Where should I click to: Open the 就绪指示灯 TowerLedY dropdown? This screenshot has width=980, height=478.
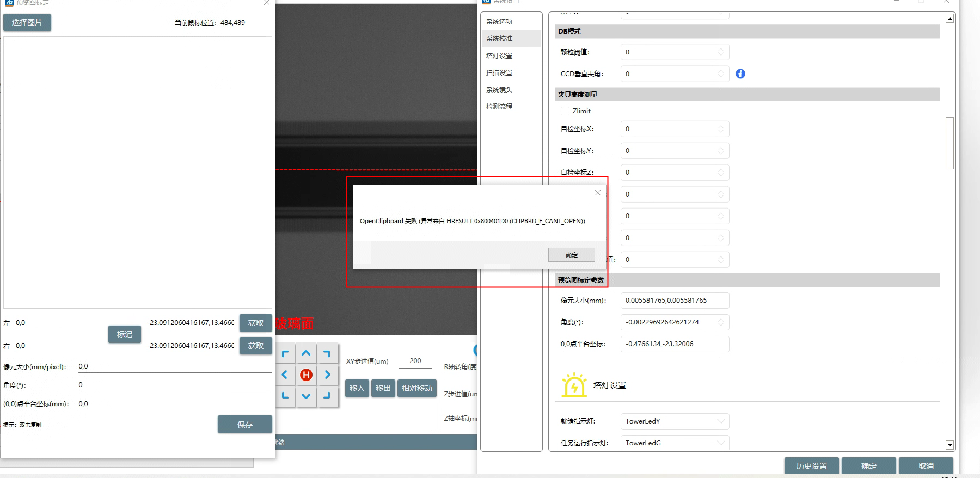point(675,421)
